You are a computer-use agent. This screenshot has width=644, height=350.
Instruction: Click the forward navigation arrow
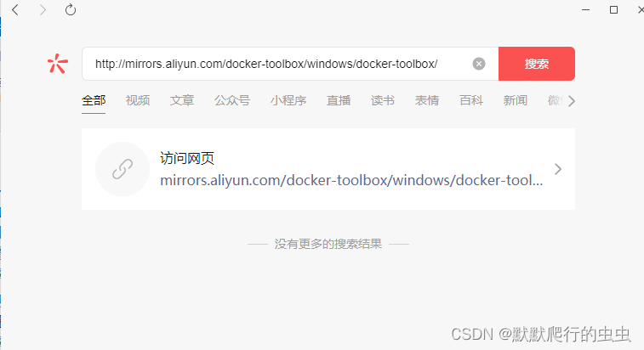[x=43, y=10]
